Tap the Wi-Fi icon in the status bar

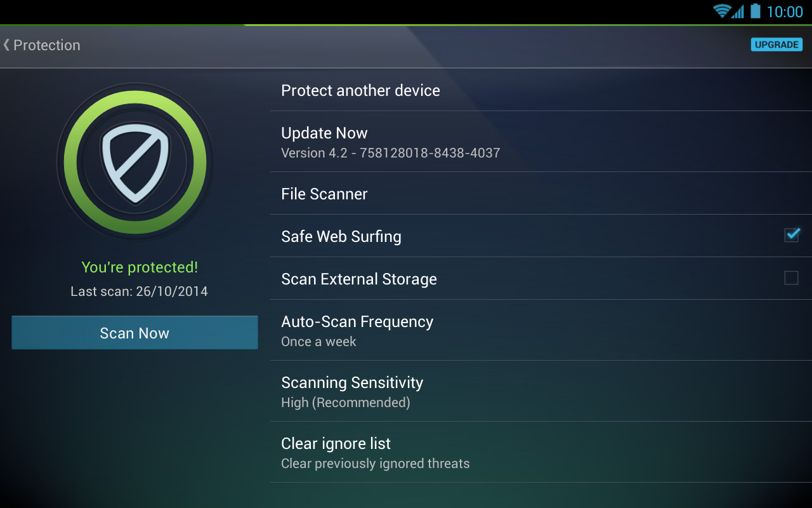tap(723, 11)
